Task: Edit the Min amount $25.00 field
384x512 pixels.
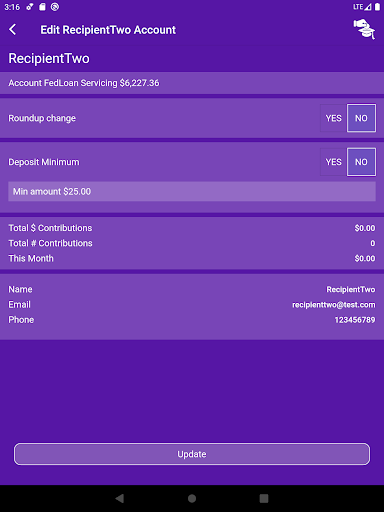Action: coord(192,191)
